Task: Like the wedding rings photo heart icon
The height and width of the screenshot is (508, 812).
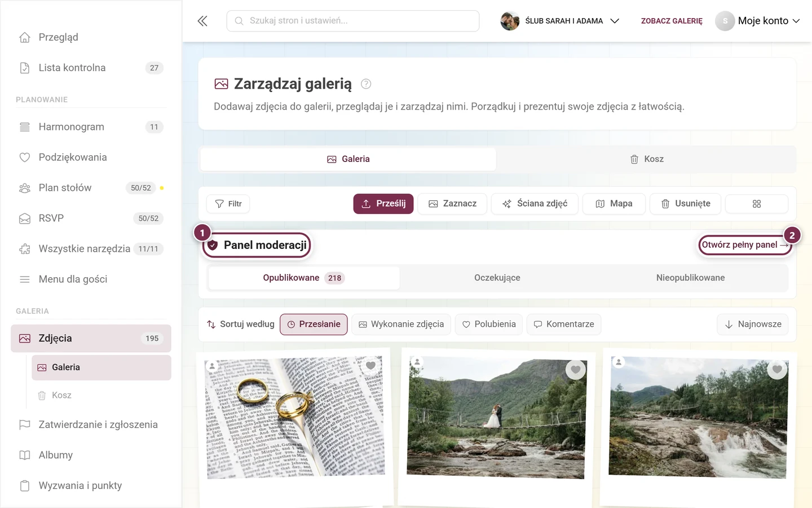Action: coord(370,366)
